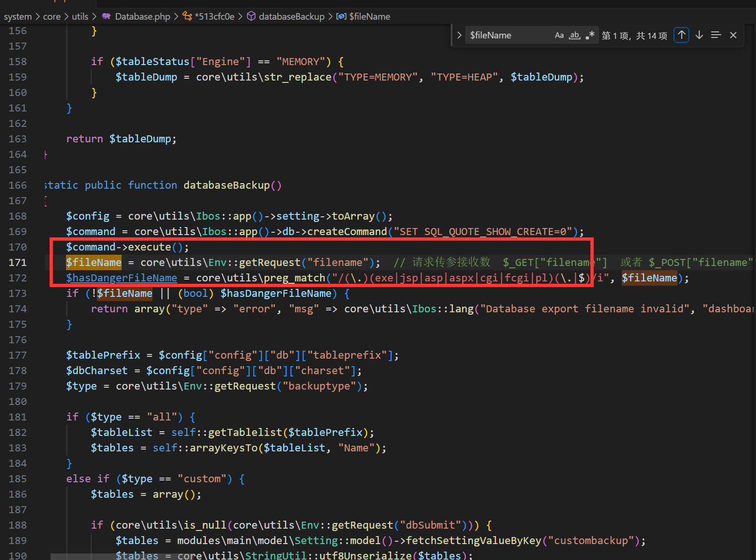Click '$tables = array();' on line 186

click(x=146, y=494)
